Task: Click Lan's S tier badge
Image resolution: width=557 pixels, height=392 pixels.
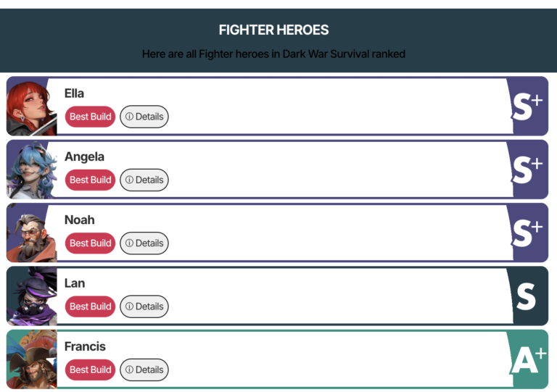Action: click(x=527, y=296)
